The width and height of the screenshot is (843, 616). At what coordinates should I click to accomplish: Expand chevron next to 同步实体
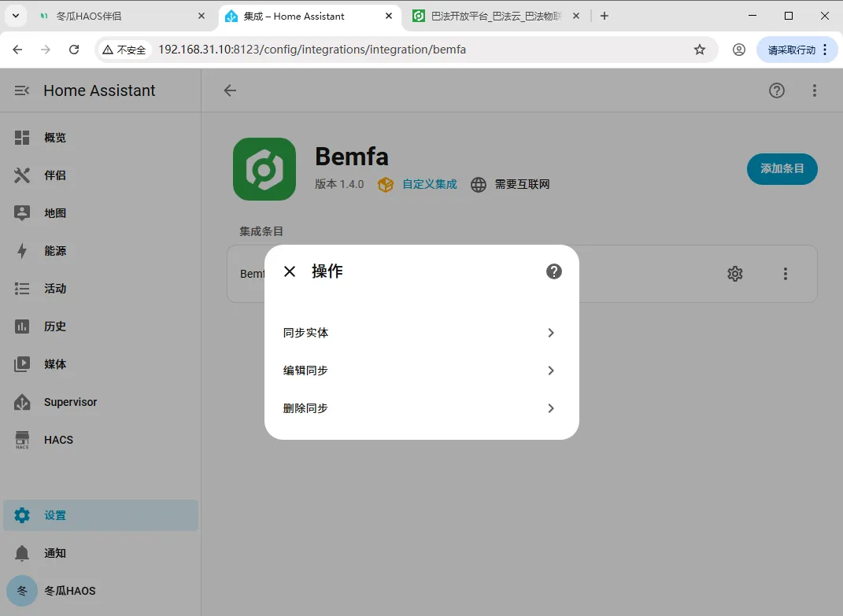550,333
